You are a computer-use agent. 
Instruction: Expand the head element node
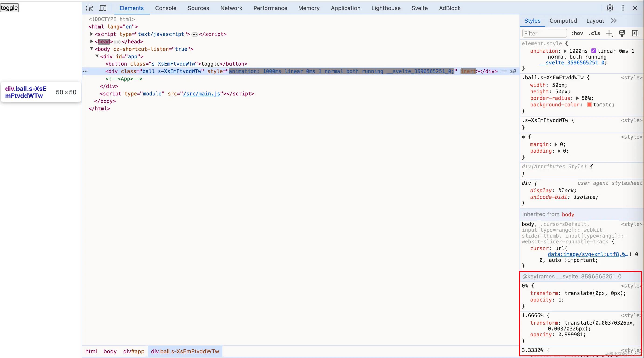point(91,42)
